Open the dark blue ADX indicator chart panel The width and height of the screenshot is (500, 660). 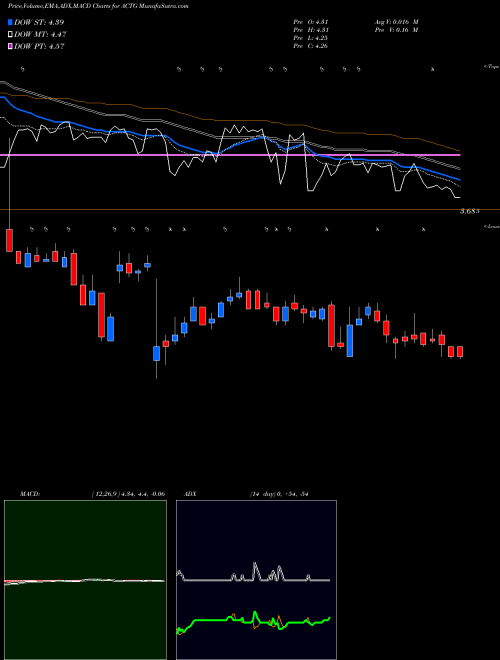click(256, 580)
